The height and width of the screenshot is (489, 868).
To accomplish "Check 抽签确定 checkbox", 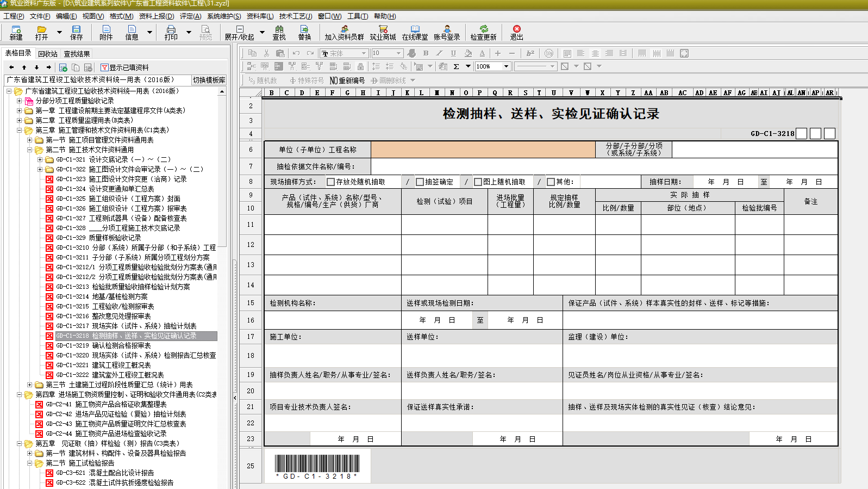I will [420, 182].
